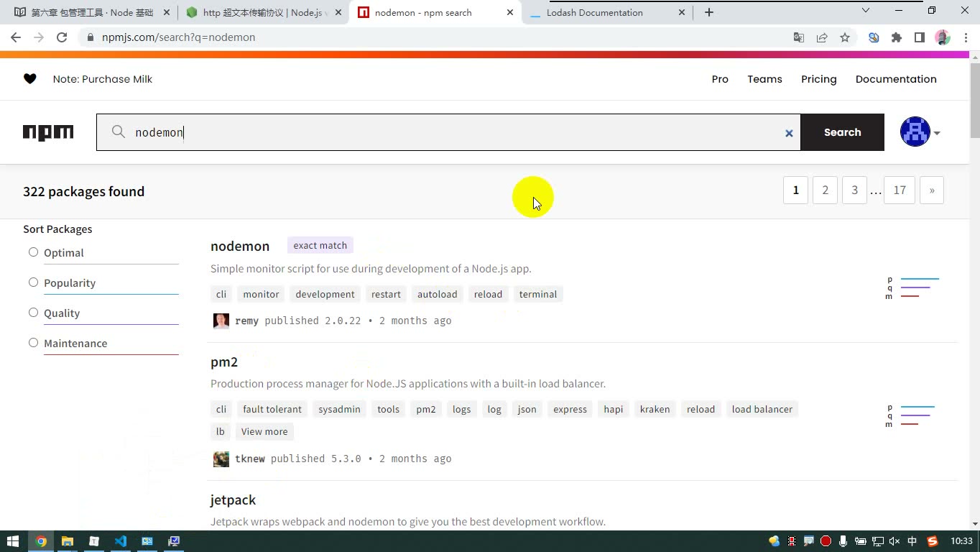Reload the page in Chrome
Viewport: 980px width, 552px height.
click(62, 37)
